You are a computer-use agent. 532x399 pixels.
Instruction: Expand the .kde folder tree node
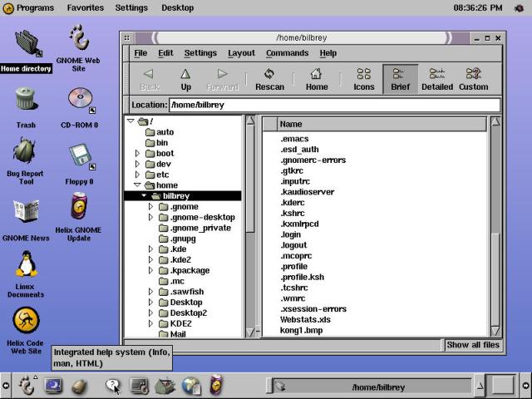pyautogui.click(x=150, y=249)
